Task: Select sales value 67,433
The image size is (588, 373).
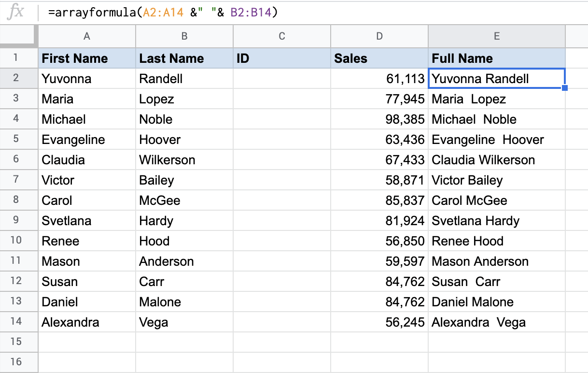Action: click(x=379, y=160)
